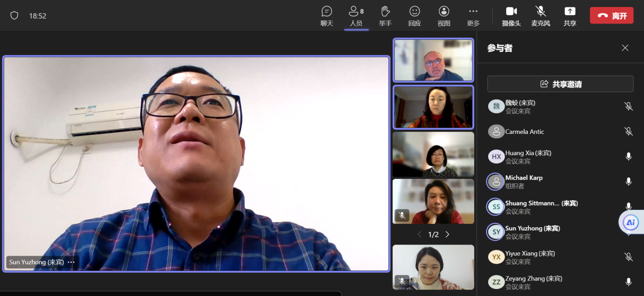Click the share screen (共享) icon

(570, 15)
